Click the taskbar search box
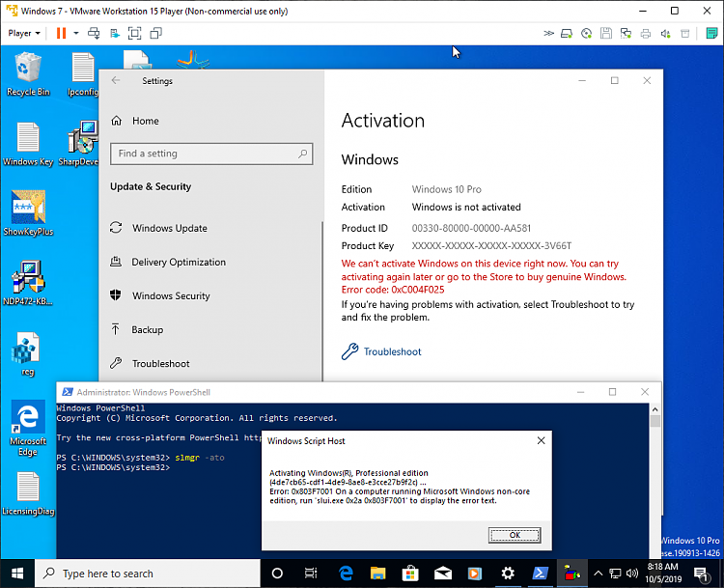This screenshot has height=588, width=724. click(148, 574)
